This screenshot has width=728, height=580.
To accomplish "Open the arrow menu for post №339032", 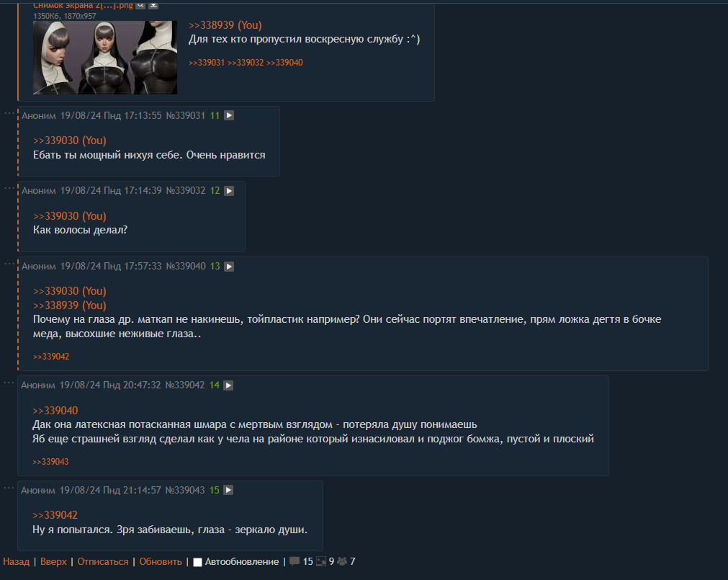I will (x=229, y=191).
